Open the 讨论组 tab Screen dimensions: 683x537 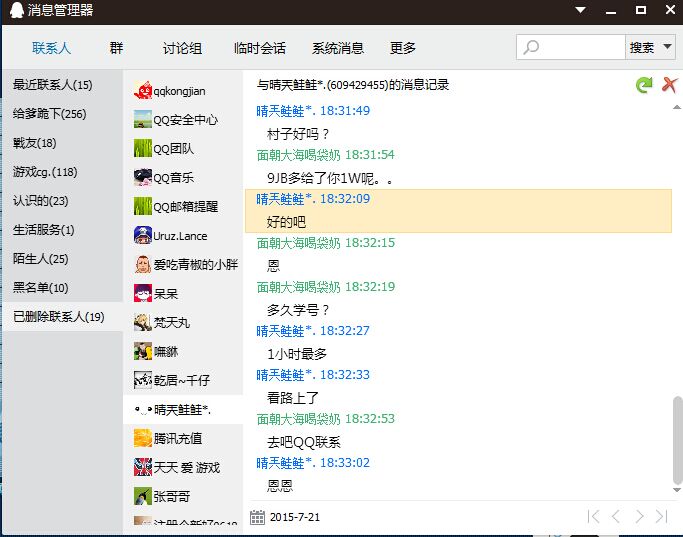tap(182, 48)
